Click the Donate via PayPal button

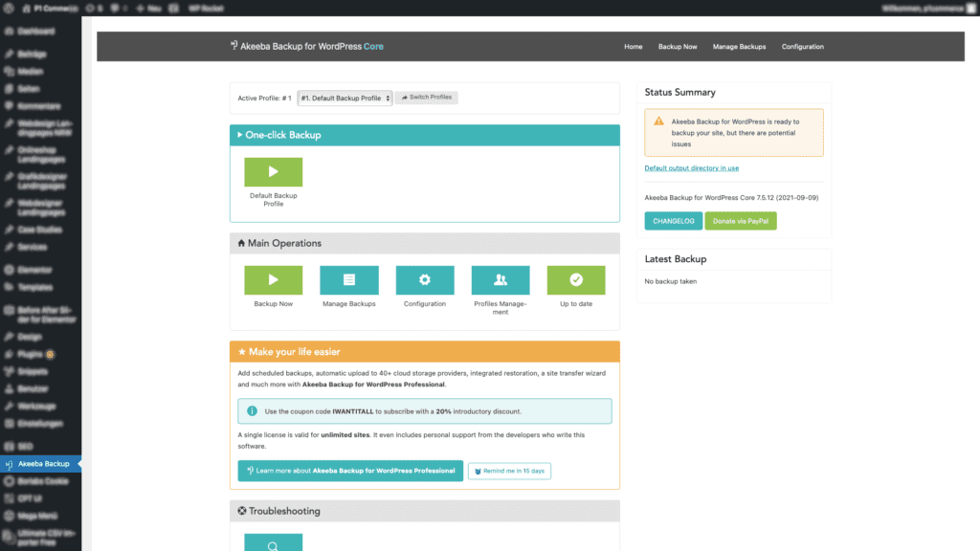pos(741,221)
